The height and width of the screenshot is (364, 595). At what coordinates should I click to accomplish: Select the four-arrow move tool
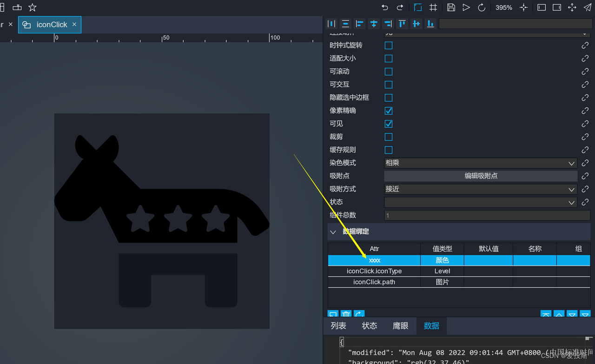[x=572, y=7]
